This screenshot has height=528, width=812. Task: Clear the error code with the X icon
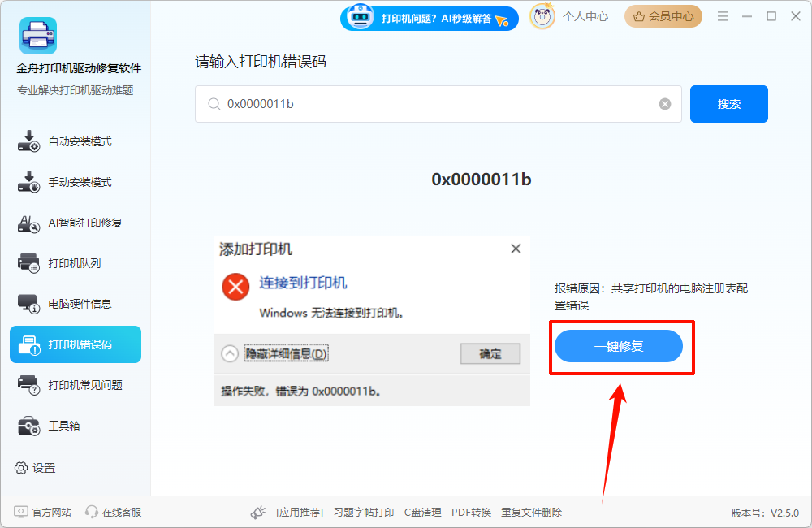664,103
